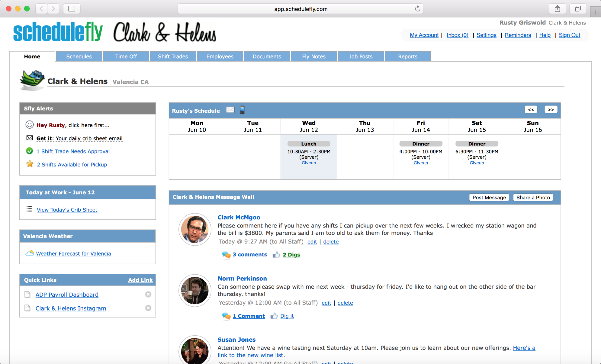Open the Help link
Image resolution: width=601 pixels, height=364 pixels.
point(545,35)
